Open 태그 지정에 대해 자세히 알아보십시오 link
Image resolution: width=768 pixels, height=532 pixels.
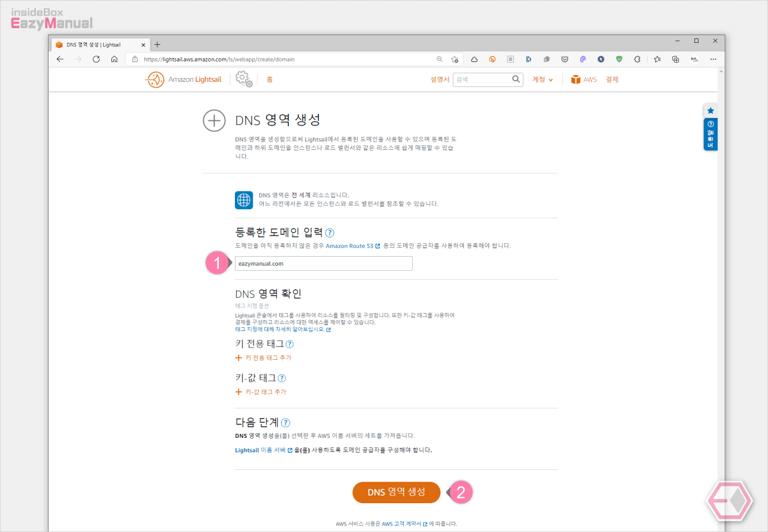coord(283,330)
